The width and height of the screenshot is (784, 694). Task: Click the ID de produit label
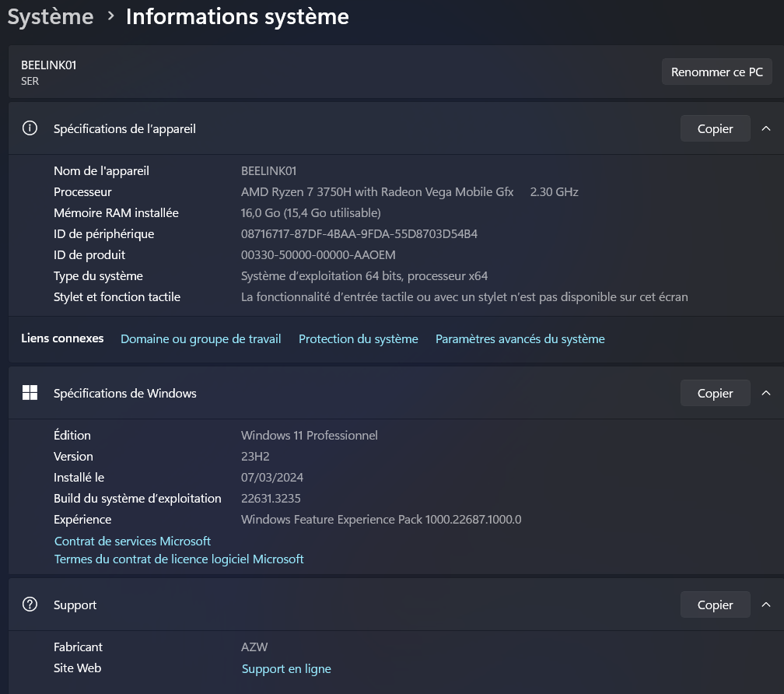pyautogui.click(x=89, y=255)
